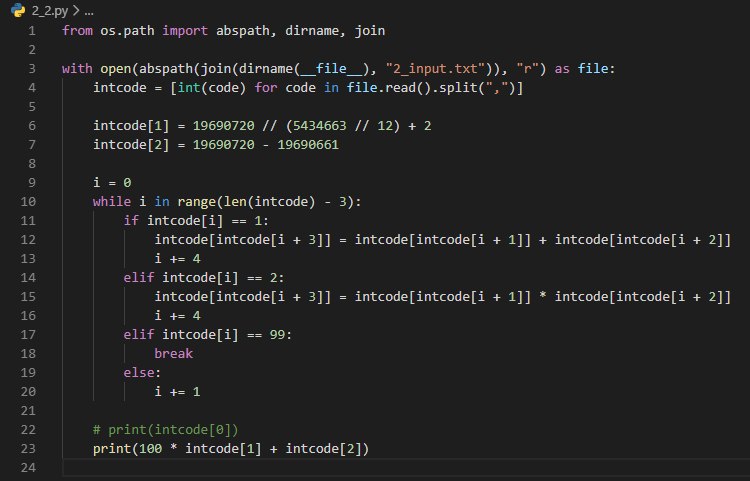Click the 'os.path' module name
Image resolution: width=750 pixels, height=481 pixels.
pos(127,31)
